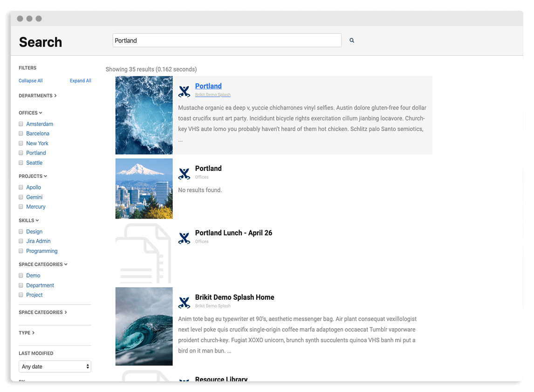Click the 'Offices' space label under Portland result

coord(202,177)
